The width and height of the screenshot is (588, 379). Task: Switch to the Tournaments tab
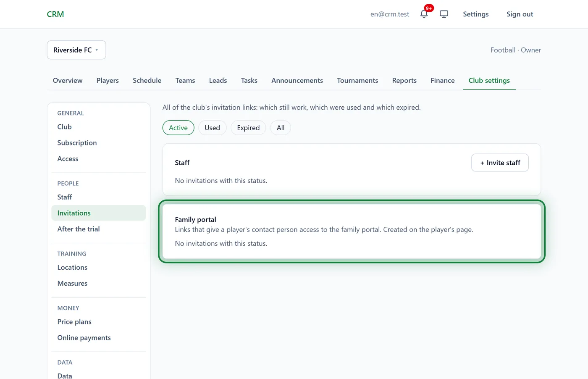[357, 80]
